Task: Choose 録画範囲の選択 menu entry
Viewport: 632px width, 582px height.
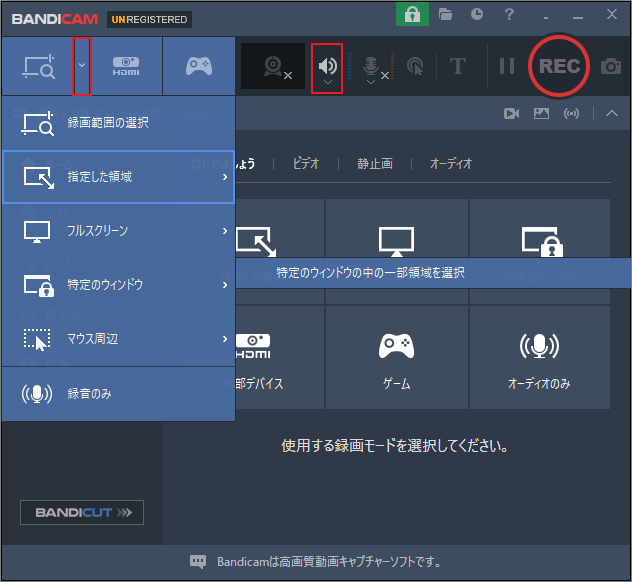Action: coord(118,123)
